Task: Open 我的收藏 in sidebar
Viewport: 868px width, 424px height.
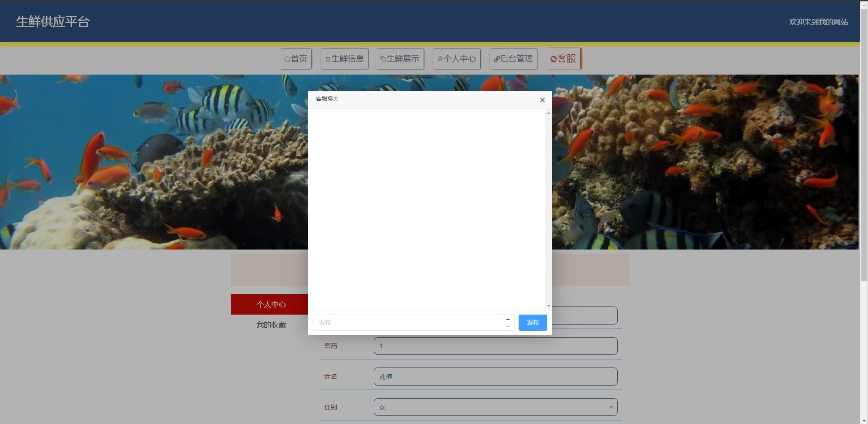Action: click(x=271, y=325)
